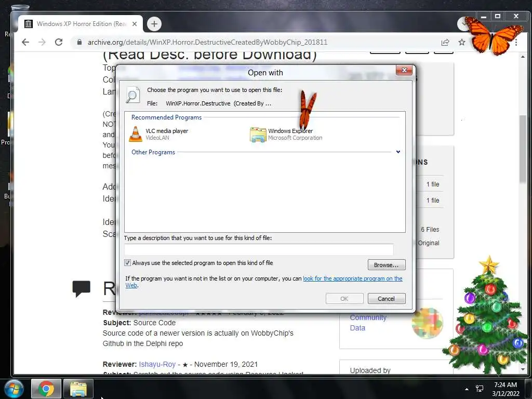
Task: Switch to the Windows XP Horror Edition tab
Action: tap(81, 24)
